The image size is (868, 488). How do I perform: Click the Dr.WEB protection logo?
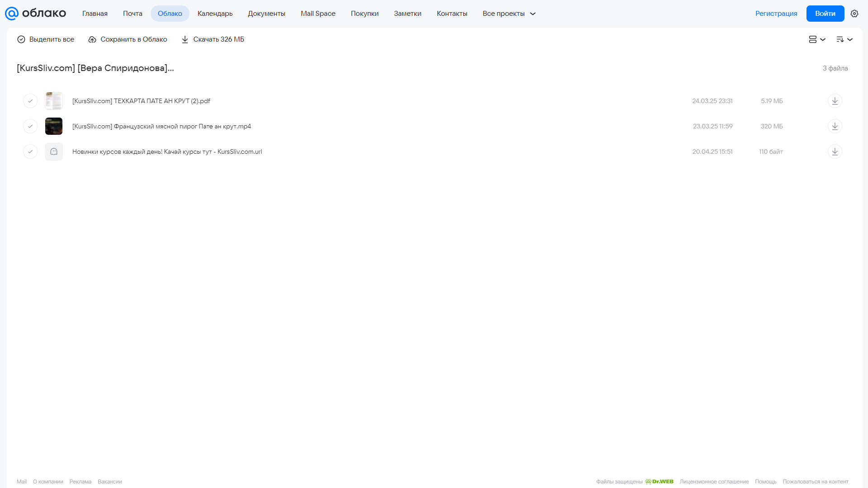pos(659,481)
